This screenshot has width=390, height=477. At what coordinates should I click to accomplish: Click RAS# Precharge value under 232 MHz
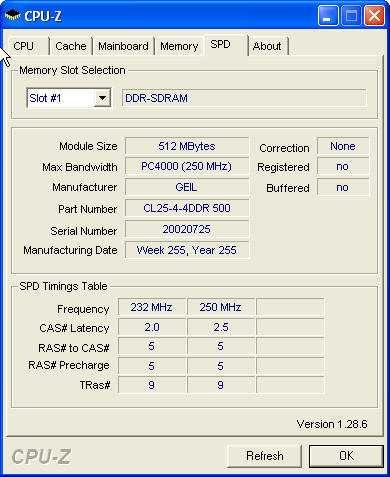point(152,366)
